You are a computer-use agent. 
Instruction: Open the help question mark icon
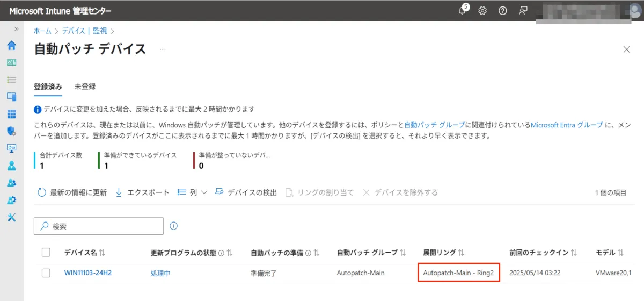point(503,11)
